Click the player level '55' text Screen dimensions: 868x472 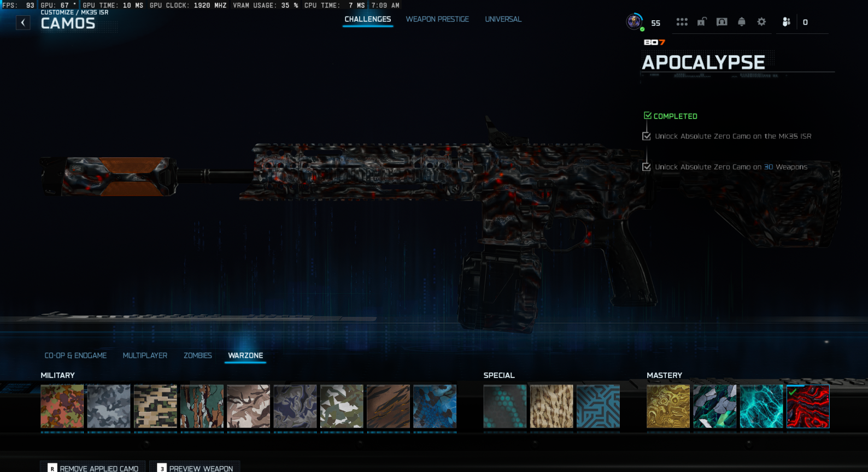[x=656, y=23]
